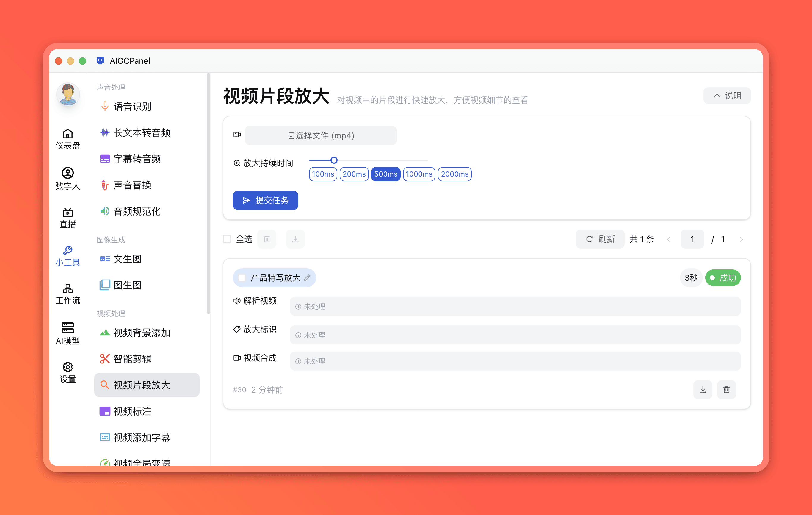Click the page number input field
The height and width of the screenshot is (515, 812).
click(692, 239)
